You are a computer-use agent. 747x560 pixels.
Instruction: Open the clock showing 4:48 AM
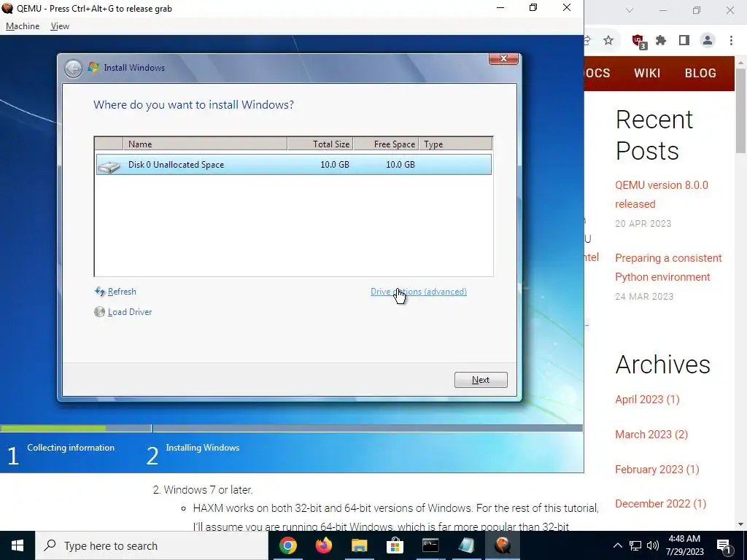(x=684, y=545)
